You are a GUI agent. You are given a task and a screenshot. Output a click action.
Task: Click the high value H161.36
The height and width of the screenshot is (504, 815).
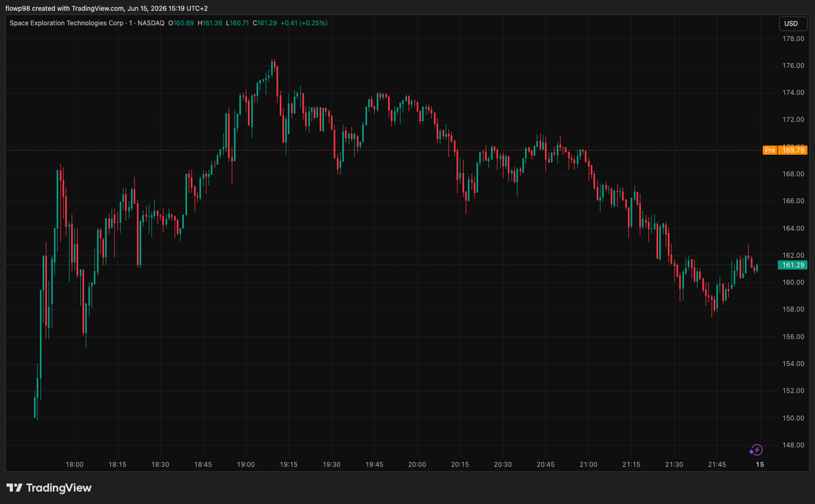pyautogui.click(x=210, y=23)
